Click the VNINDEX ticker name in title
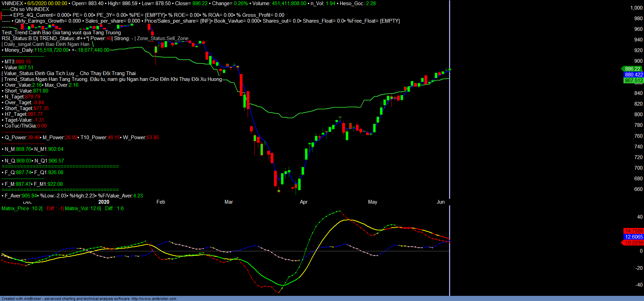 coord(12,3)
